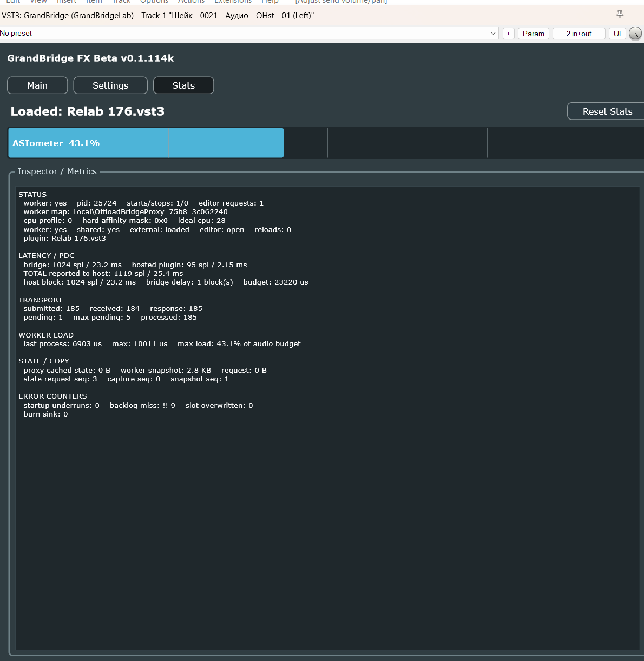Click the 'editor: open' status text
The height and width of the screenshot is (661, 644).
[222, 230]
